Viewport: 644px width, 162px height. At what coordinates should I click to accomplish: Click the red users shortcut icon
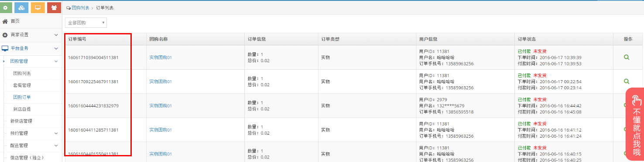[x=54, y=7]
